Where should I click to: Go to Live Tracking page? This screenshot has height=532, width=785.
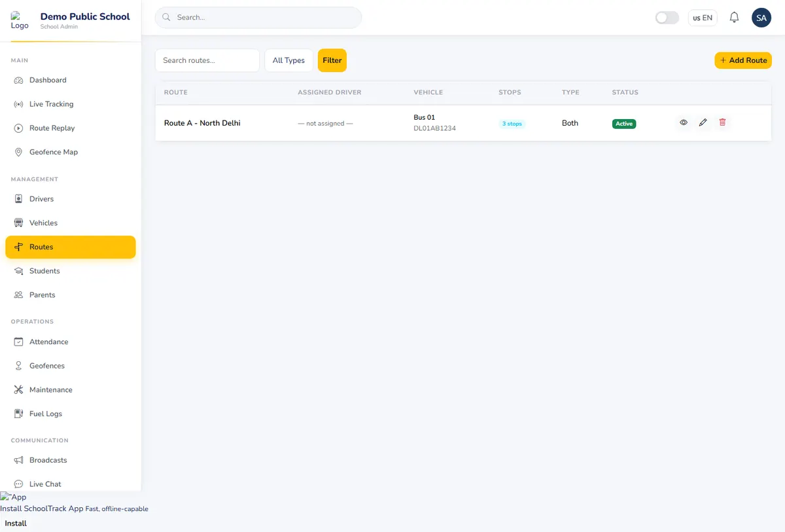pos(71,104)
